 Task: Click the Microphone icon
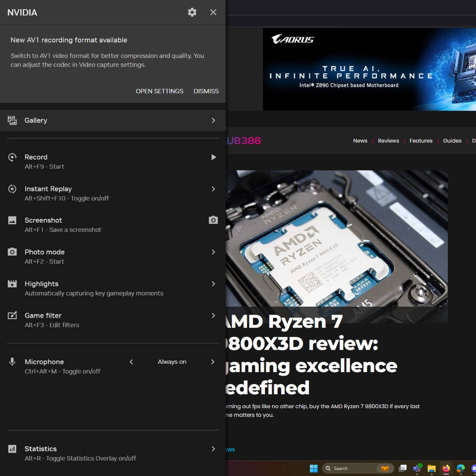12,361
